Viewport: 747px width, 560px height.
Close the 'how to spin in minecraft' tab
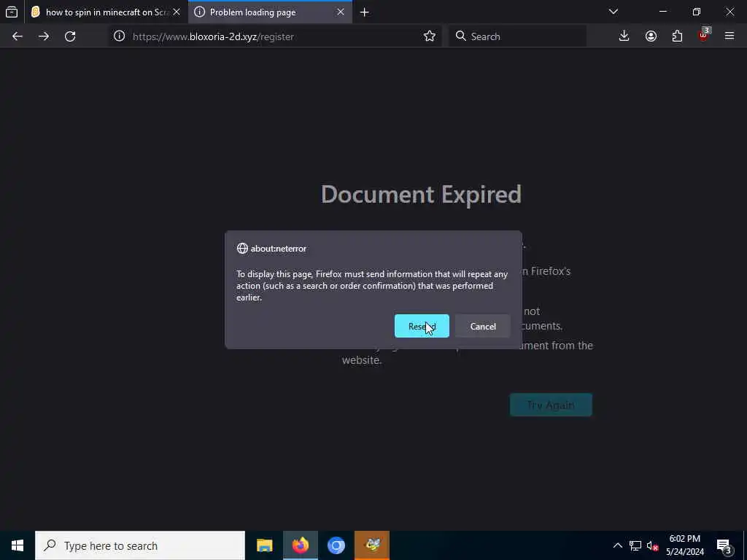[177, 12]
